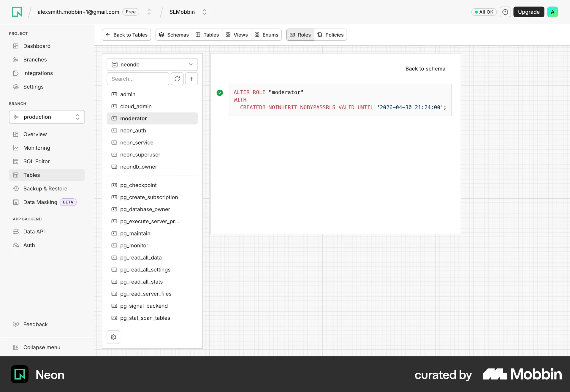The width and height of the screenshot is (570, 392).
Task: Select the pg_checkpoint role
Action: 152,185
